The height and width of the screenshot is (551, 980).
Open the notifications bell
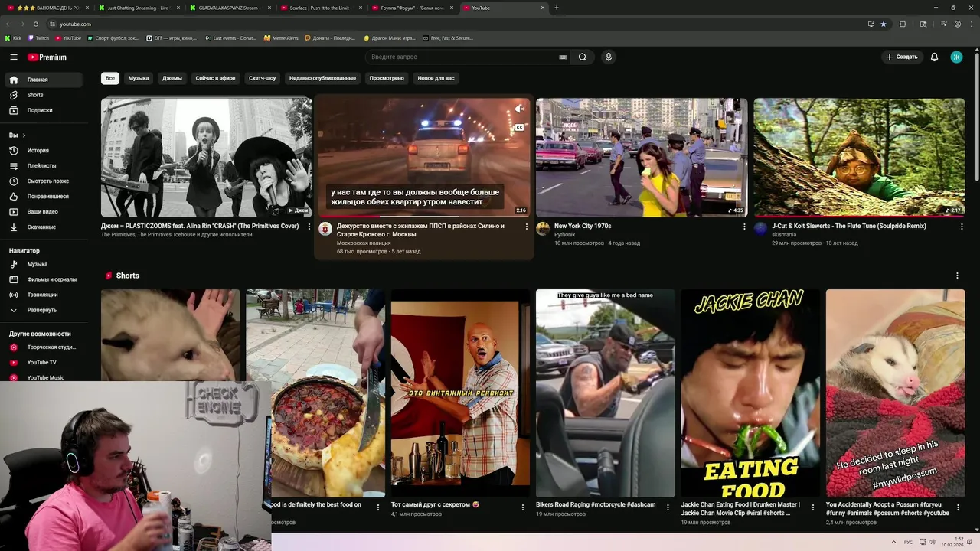click(x=934, y=57)
